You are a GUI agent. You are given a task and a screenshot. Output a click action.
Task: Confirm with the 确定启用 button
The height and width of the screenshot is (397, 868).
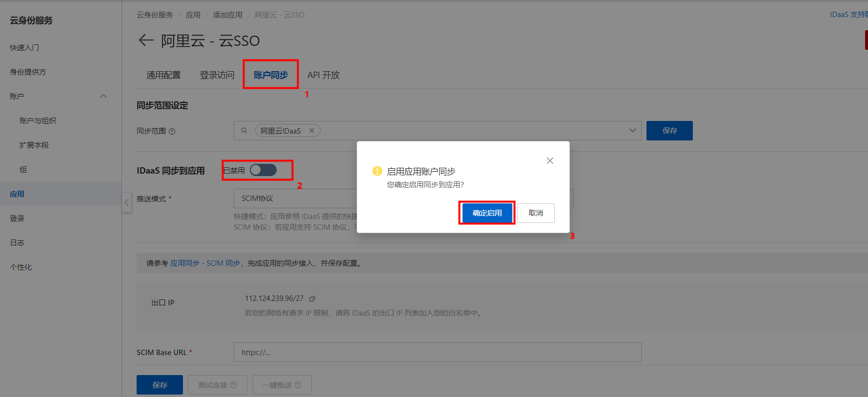pos(487,213)
